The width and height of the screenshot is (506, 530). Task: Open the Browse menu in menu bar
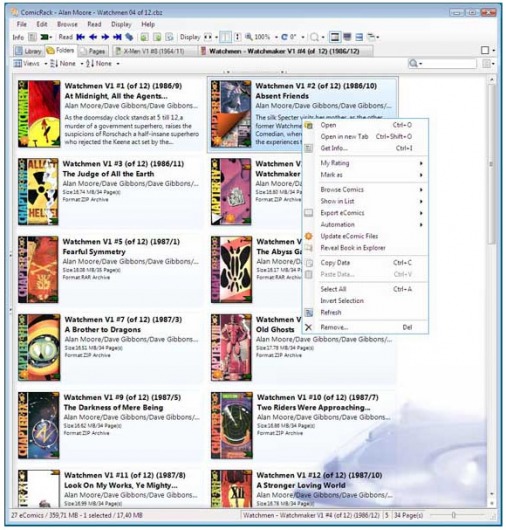click(67, 24)
